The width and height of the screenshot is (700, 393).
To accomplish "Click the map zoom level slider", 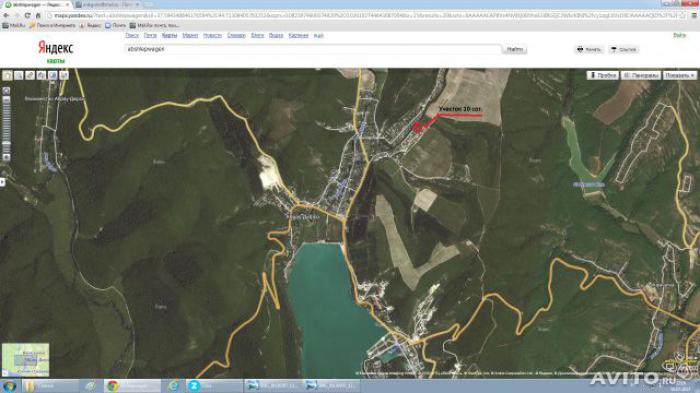I will click(6, 124).
